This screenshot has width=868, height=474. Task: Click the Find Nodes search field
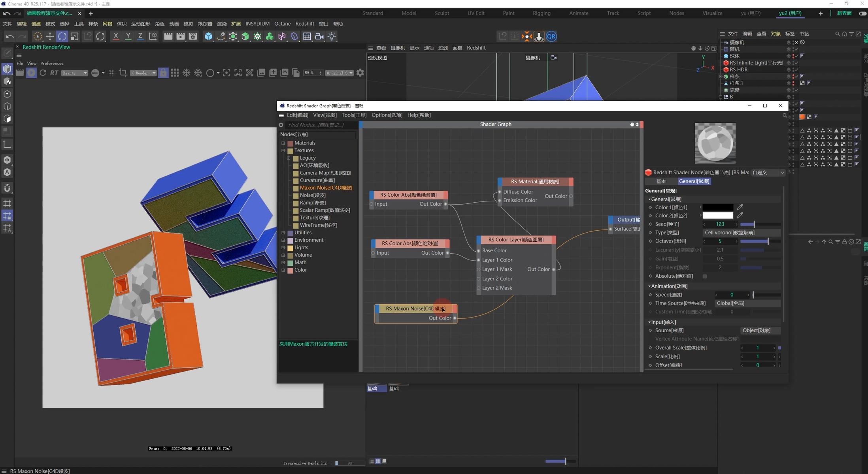coord(320,125)
